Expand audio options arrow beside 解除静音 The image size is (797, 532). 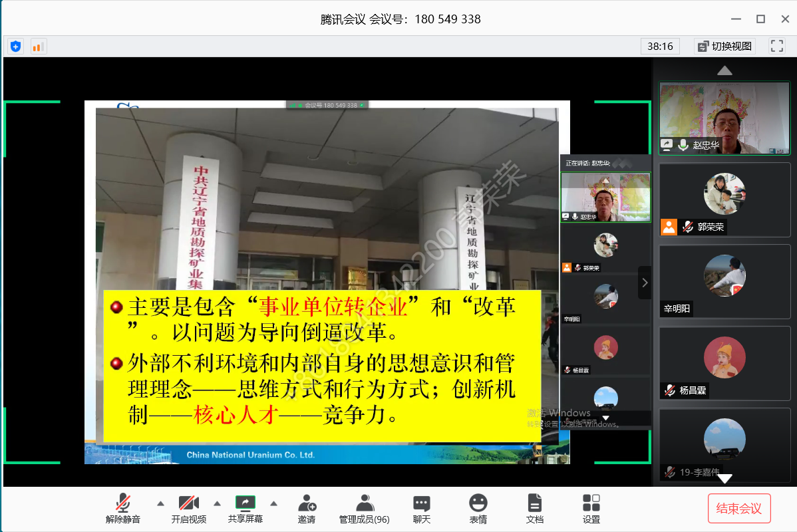160,503
